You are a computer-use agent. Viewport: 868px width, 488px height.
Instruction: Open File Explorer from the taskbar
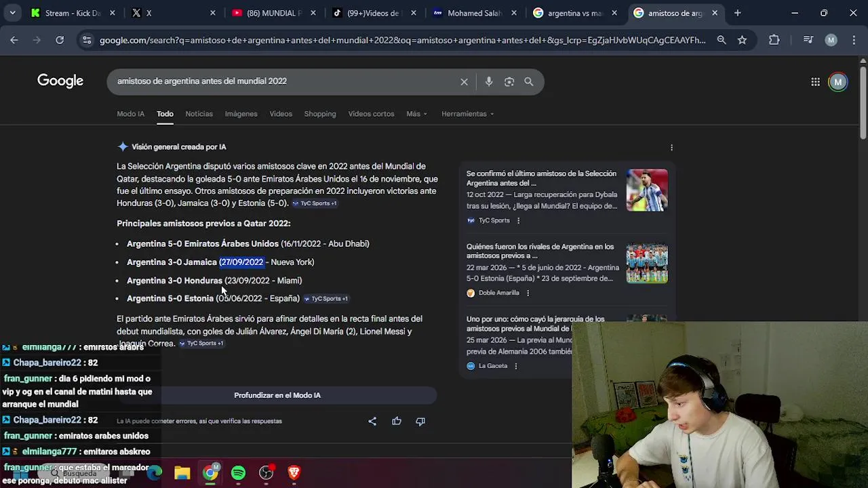[x=182, y=473]
